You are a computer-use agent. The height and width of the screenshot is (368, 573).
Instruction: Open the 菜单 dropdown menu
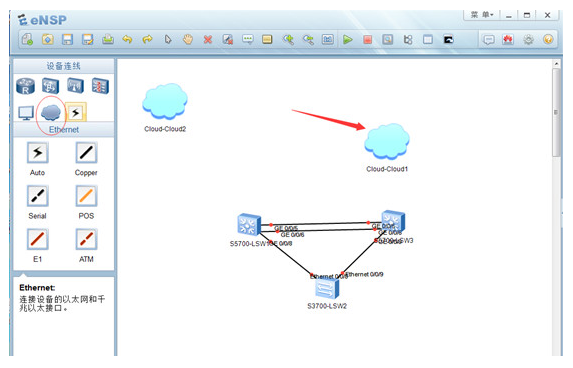coord(482,15)
